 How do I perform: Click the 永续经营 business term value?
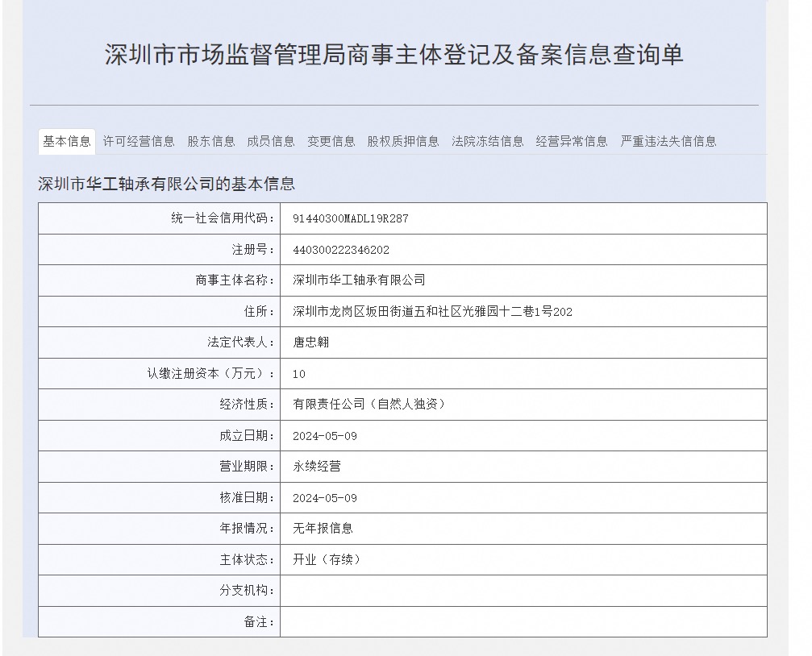tap(317, 467)
